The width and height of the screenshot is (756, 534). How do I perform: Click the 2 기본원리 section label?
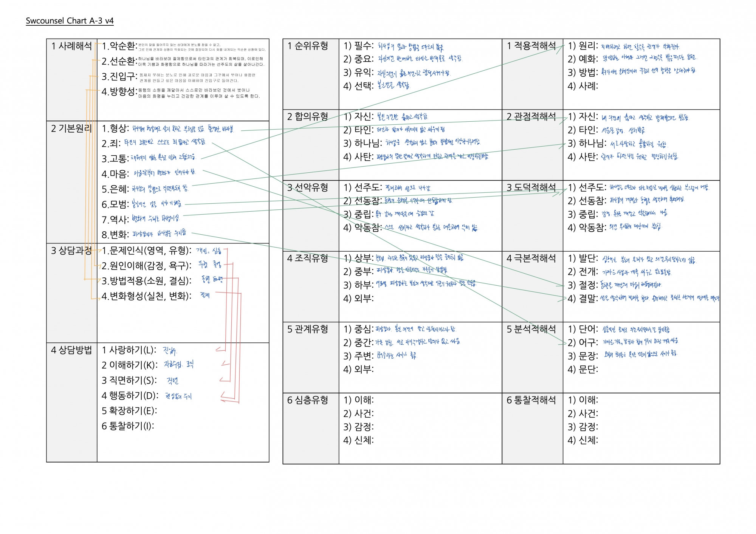click(71, 128)
